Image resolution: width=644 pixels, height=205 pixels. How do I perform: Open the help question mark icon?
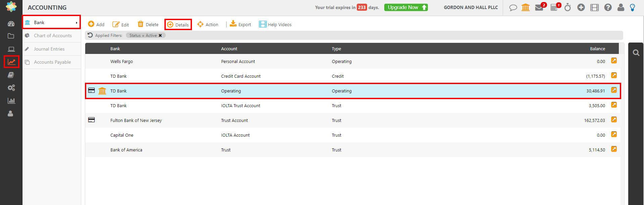(608, 7)
